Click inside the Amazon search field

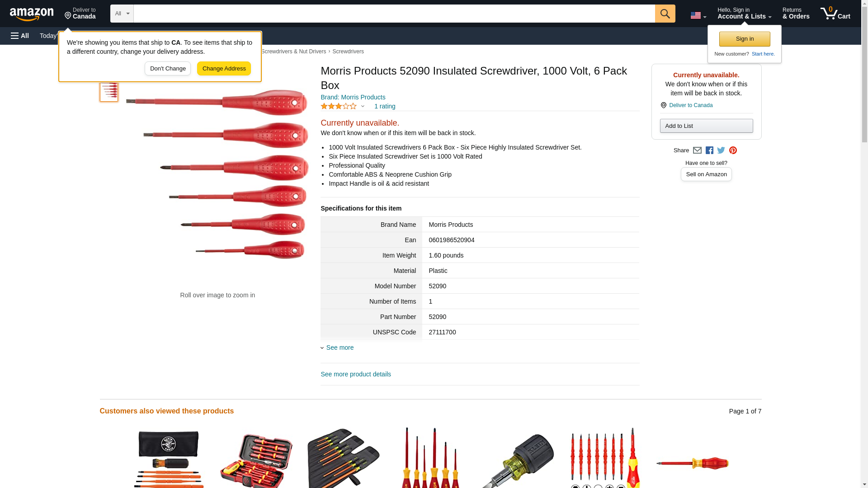(394, 14)
